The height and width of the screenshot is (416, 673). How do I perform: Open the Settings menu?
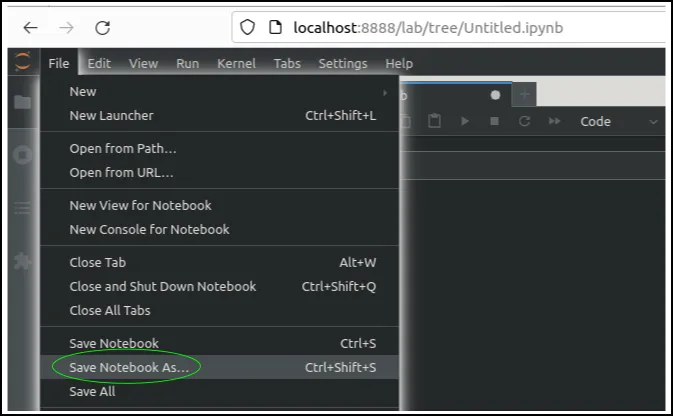pyautogui.click(x=343, y=64)
